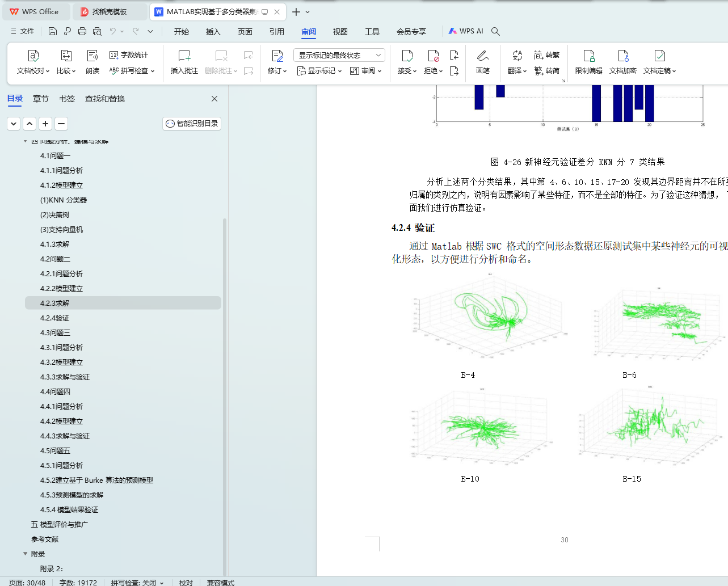Click the plus button in the outline panel
728x586 pixels.
(x=45, y=123)
